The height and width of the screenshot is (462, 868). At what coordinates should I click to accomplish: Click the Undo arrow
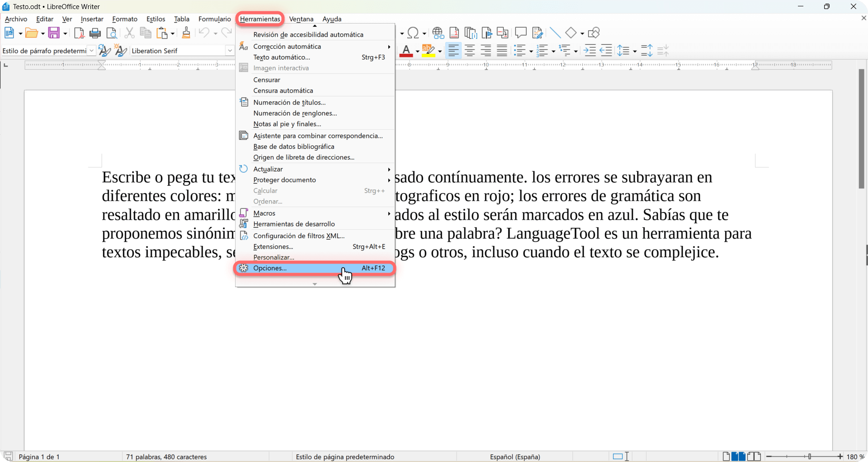click(x=204, y=33)
